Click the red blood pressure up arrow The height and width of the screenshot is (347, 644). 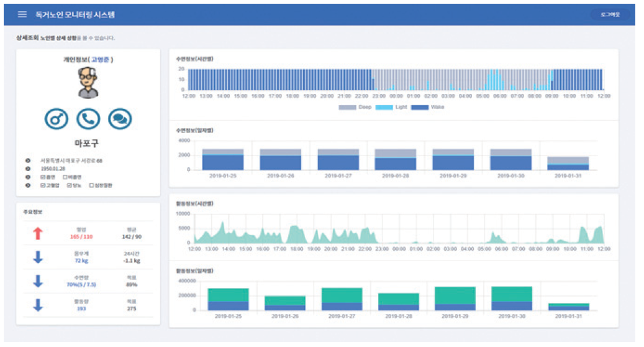[38, 233]
